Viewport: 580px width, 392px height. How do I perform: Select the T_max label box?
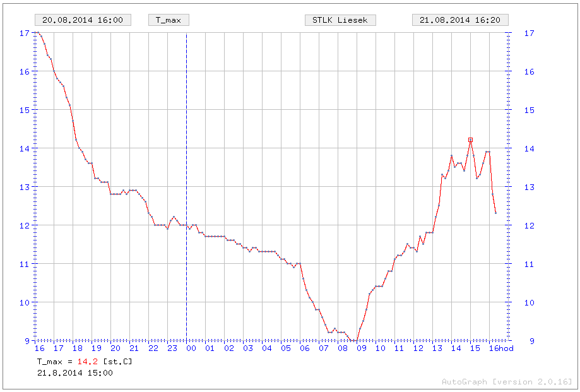tap(169, 20)
